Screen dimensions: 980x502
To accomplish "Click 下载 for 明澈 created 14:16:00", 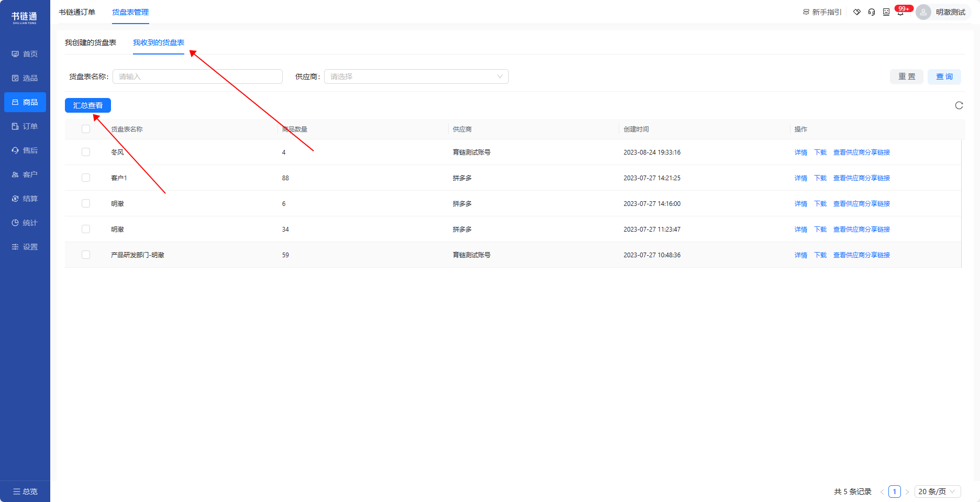I will click(x=820, y=203).
